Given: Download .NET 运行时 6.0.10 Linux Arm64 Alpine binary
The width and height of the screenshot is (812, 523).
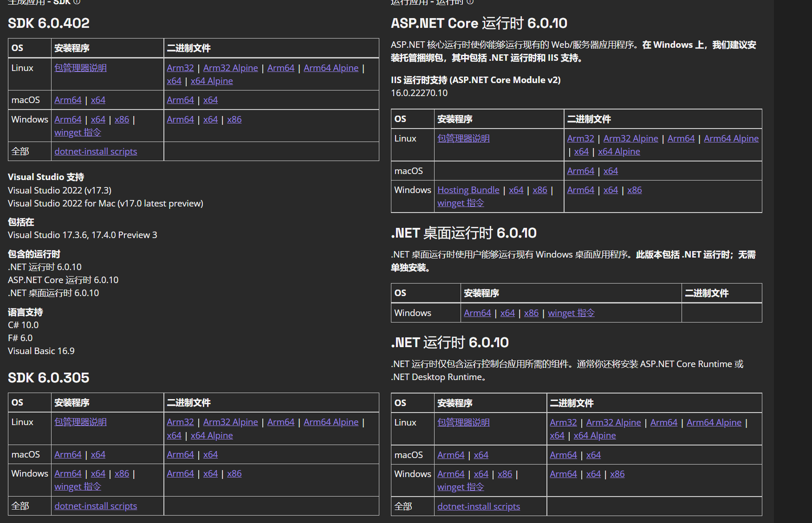Looking at the screenshot, I should point(714,422).
